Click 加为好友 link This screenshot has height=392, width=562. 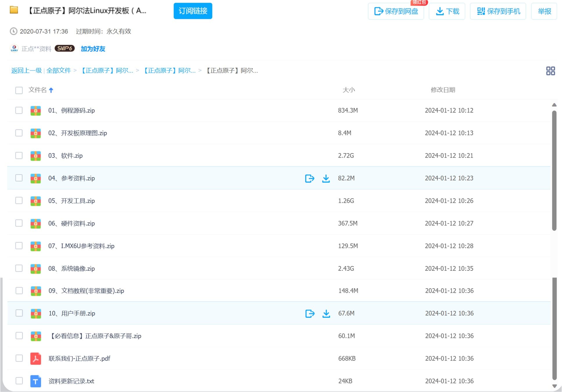93,49
